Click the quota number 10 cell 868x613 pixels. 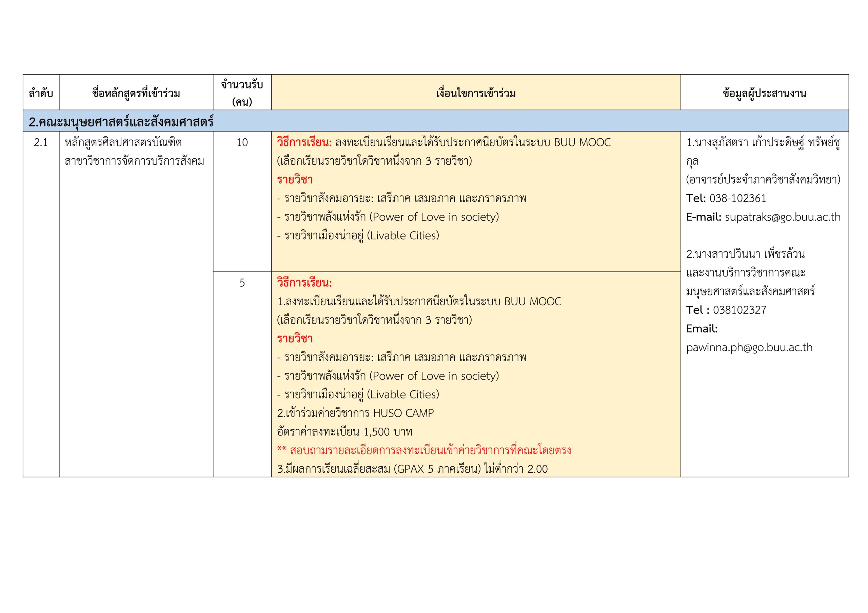click(x=242, y=142)
